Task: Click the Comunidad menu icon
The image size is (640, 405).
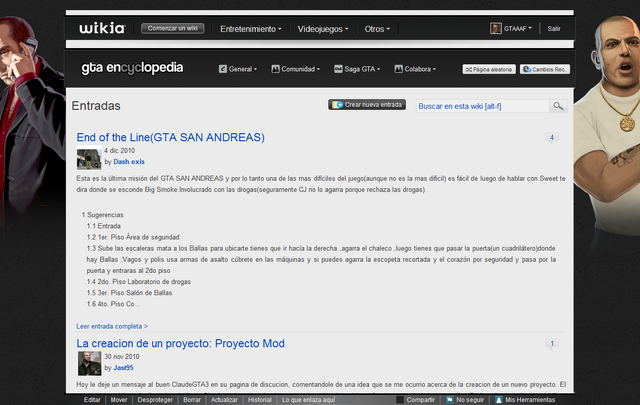Action: (x=276, y=69)
